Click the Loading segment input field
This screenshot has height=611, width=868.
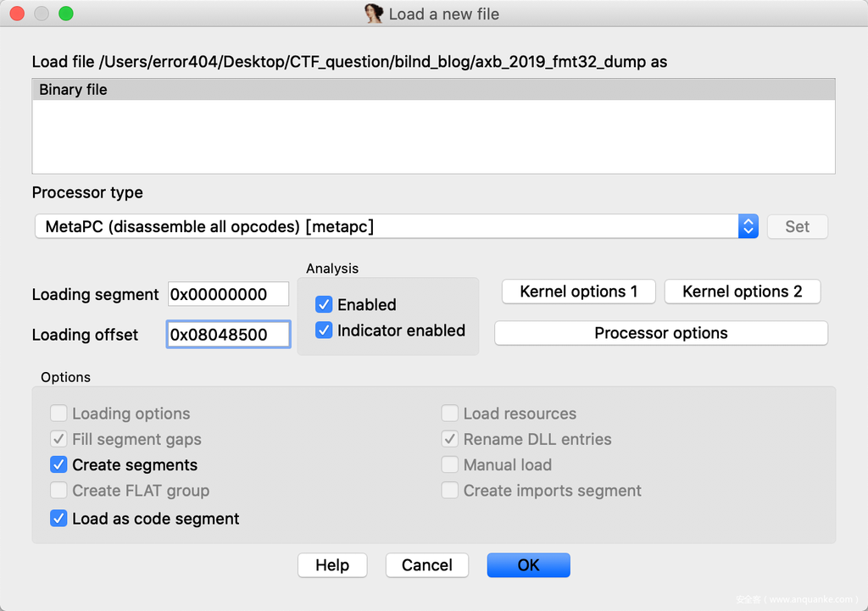(228, 294)
